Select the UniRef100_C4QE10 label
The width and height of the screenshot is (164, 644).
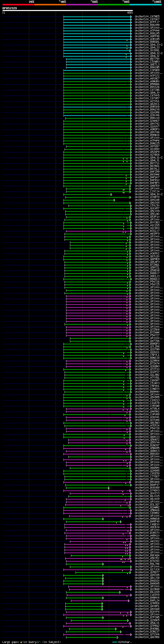pos(147,524)
